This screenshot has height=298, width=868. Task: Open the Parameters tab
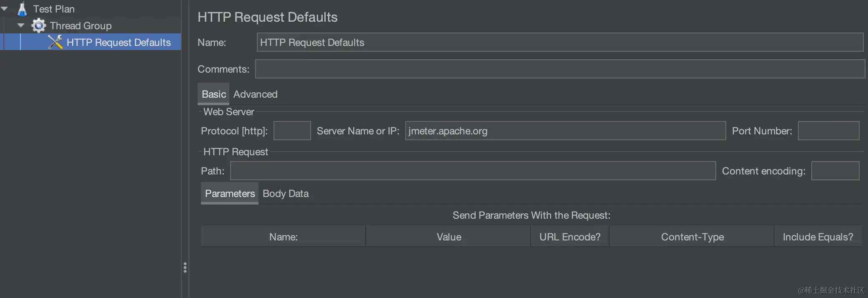pyautogui.click(x=230, y=193)
